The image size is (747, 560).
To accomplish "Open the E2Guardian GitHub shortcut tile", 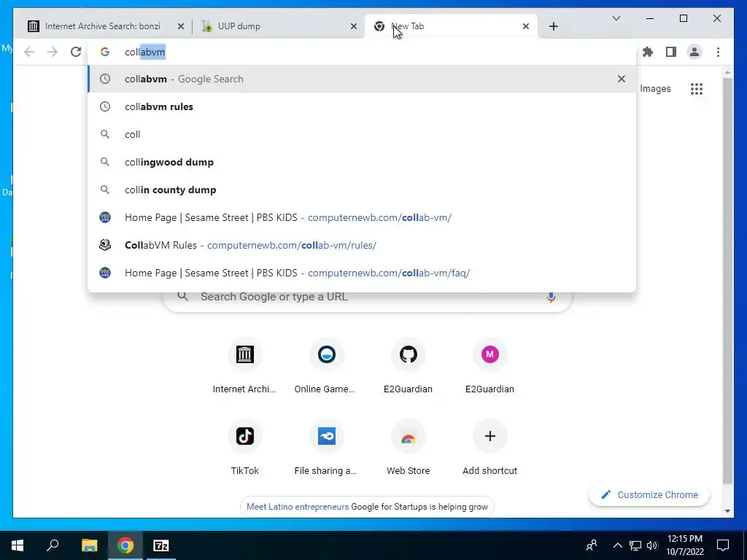I will pyautogui.click(x=408, y=367).
